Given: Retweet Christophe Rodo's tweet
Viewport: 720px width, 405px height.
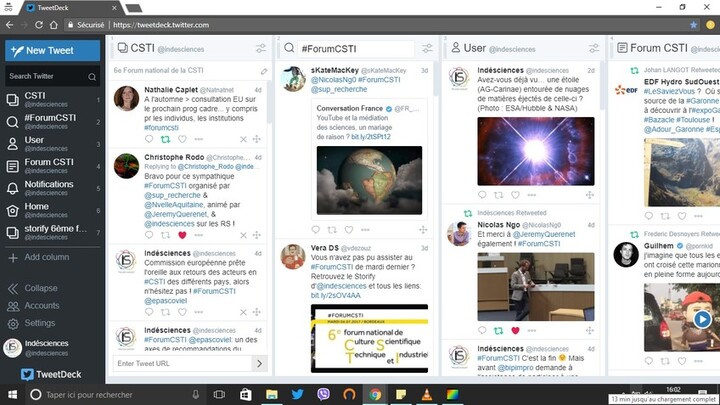Looking at the screenshot, I should pyautogui.click(x=165, y=235).
